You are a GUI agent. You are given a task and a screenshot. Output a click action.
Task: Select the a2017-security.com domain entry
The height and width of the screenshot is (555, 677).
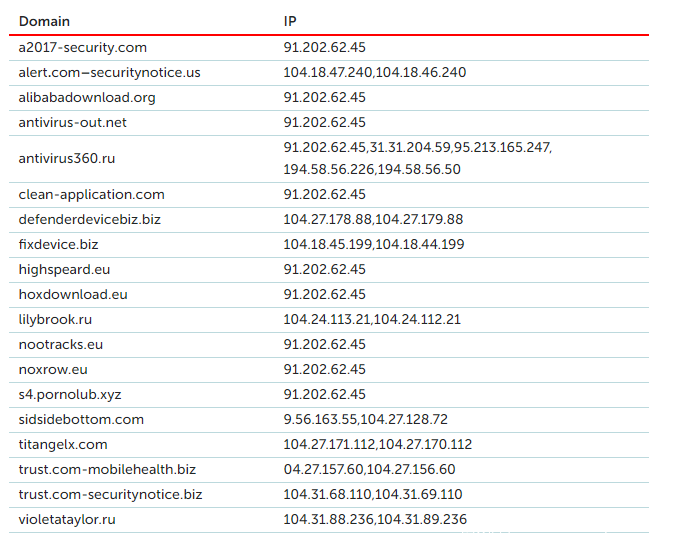[82, 47]
